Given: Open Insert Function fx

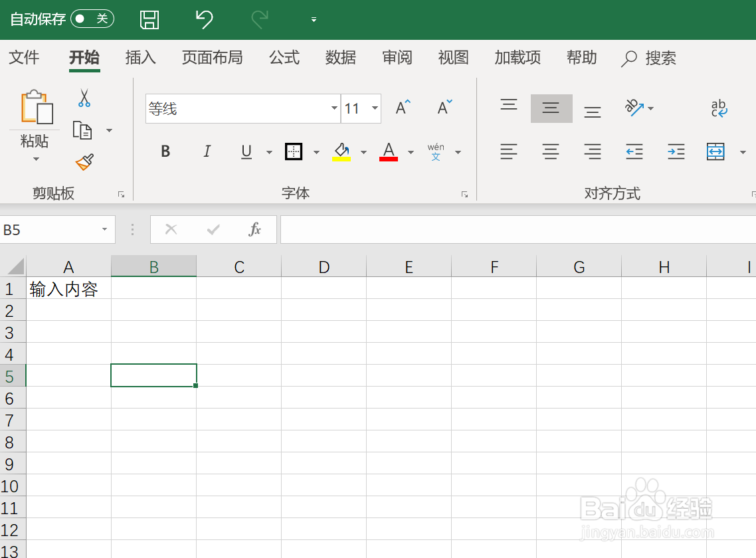Looking at the screenshot, I should pos(254,229).
